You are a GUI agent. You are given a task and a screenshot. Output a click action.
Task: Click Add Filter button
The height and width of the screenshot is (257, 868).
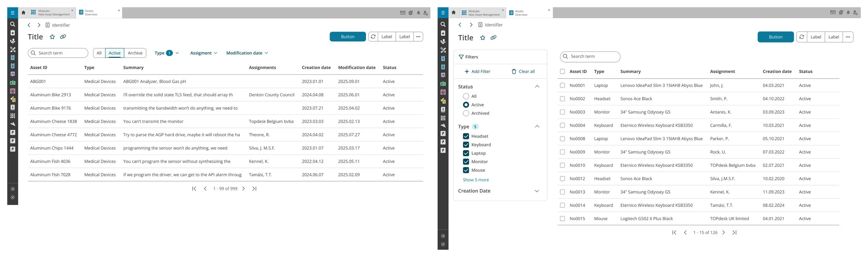coord(477,72)
